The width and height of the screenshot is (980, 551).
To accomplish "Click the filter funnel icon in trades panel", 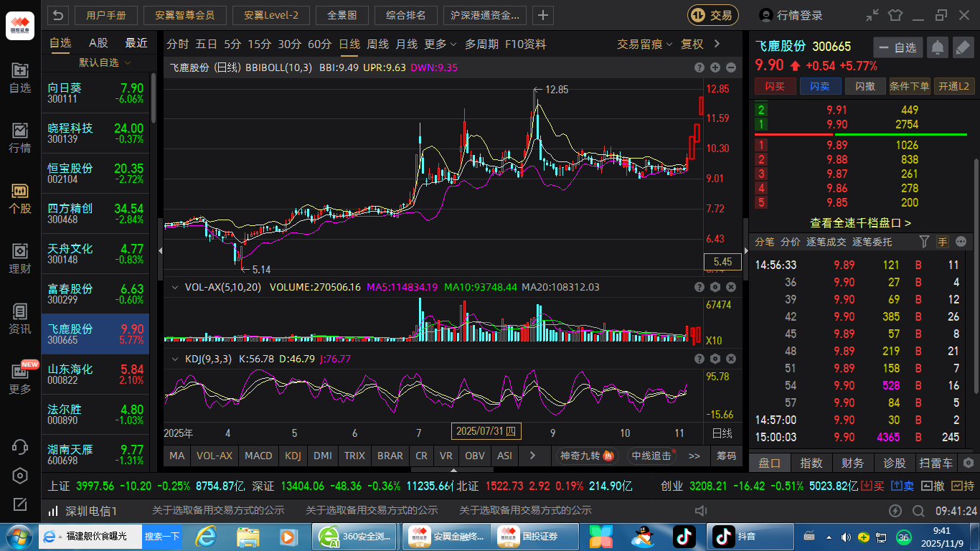I will (x=924, y=242).
